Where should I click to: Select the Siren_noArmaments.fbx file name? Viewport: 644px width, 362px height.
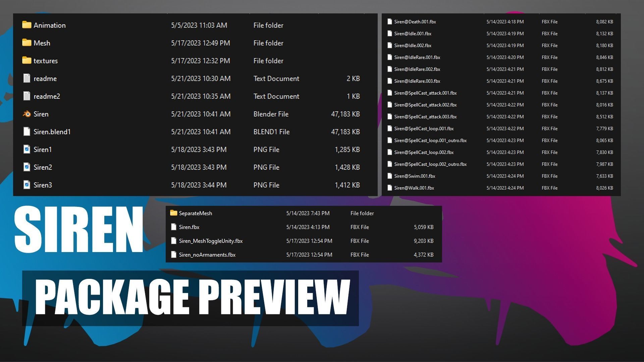pyautogui.click(x=207, y=255)
